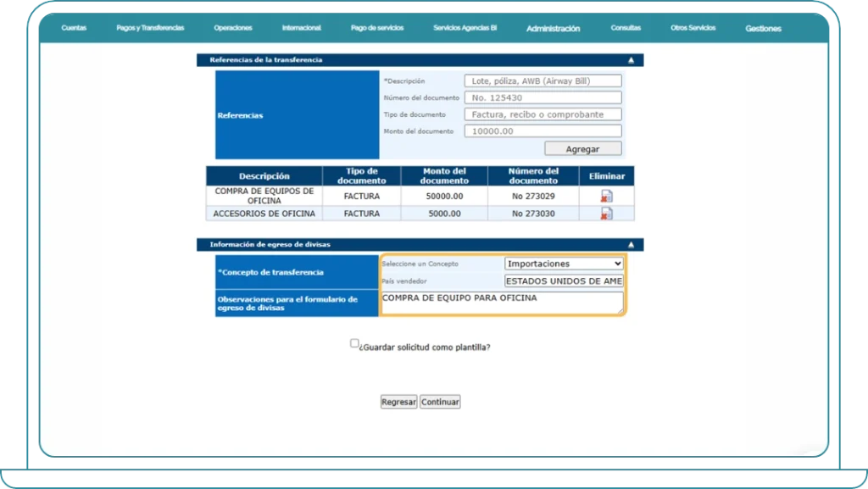Open the Seleccione un Concepto dropdown
868x489 pixels.
[564, 264]
